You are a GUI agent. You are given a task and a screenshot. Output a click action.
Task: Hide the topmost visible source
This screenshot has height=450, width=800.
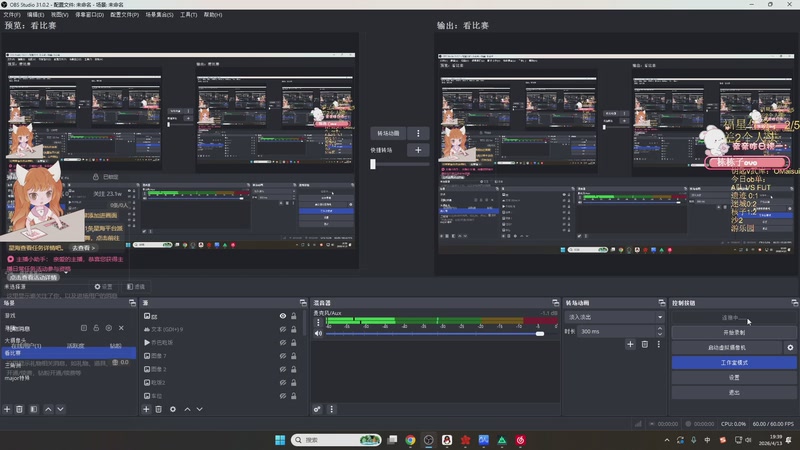tap(283, 316)
